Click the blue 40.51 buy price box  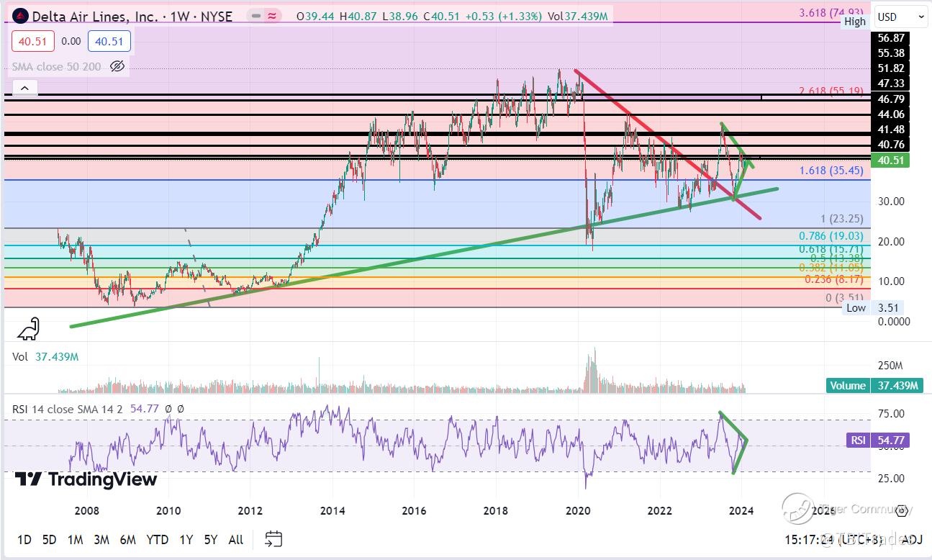pos(109,42)
